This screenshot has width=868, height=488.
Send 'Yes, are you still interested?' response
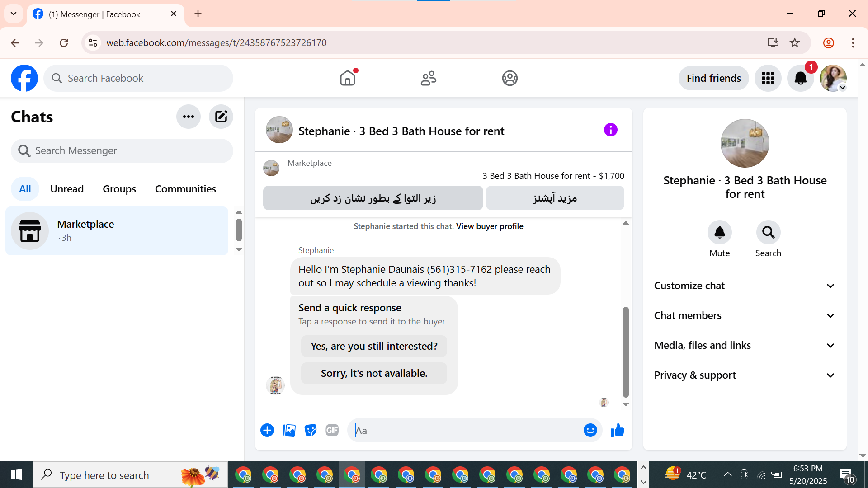[374, 346]
